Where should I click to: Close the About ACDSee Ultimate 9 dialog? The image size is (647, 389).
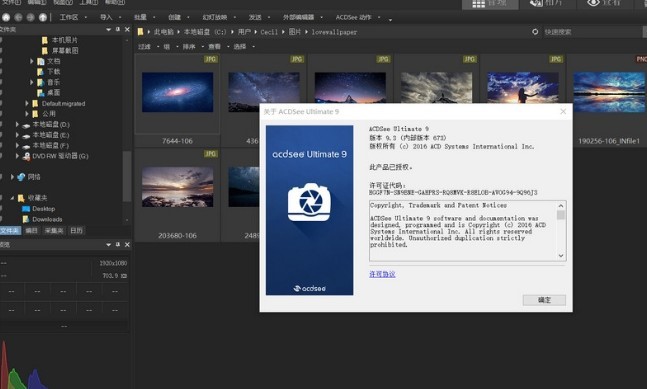point(563,112)
